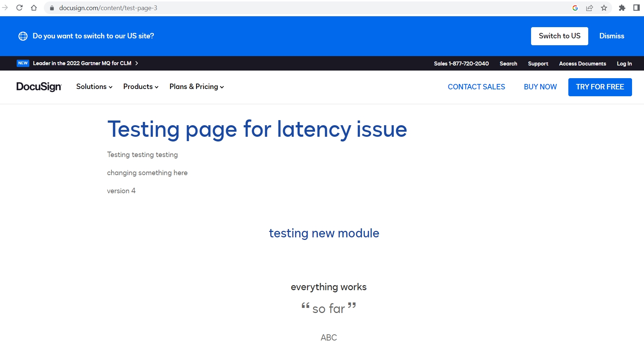Click the Google icon in address bar

tap(575, 8)
